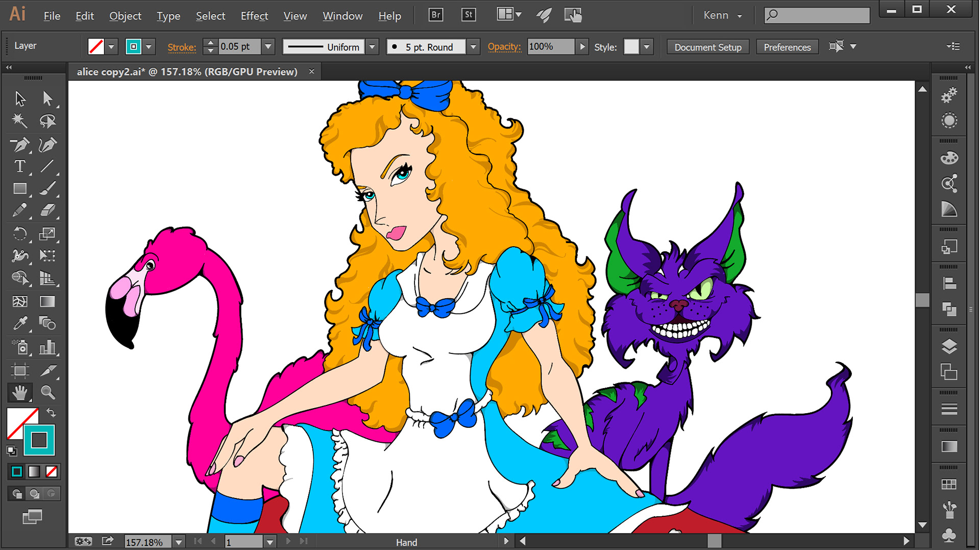Open the Window menu
The width and height of the screenshot is (980, 550).
click(342, 16)
